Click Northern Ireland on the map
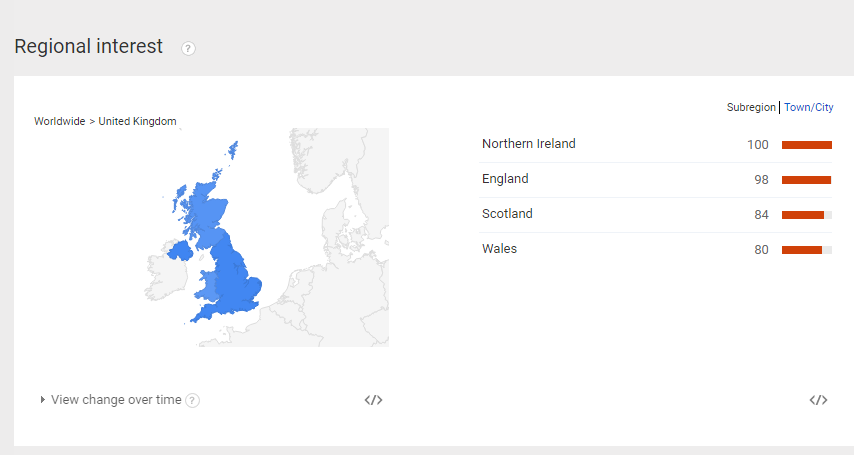854x455 pixels. coord(181,249)
